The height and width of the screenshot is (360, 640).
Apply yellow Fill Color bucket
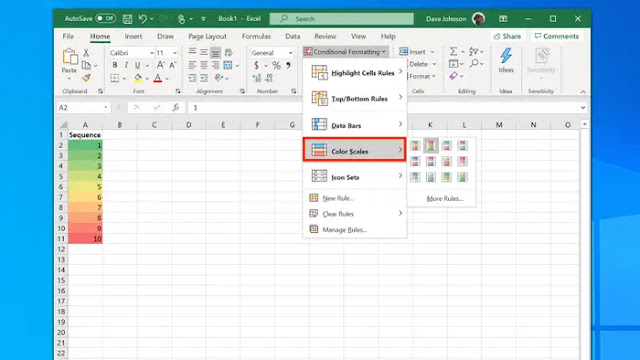tap(138, 78)
